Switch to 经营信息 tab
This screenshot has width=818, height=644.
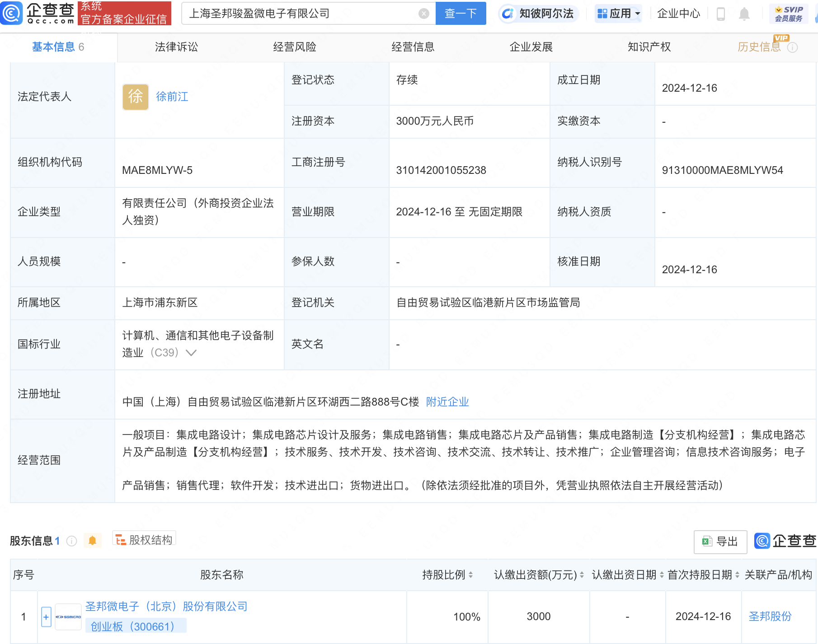tap(413, 47)
